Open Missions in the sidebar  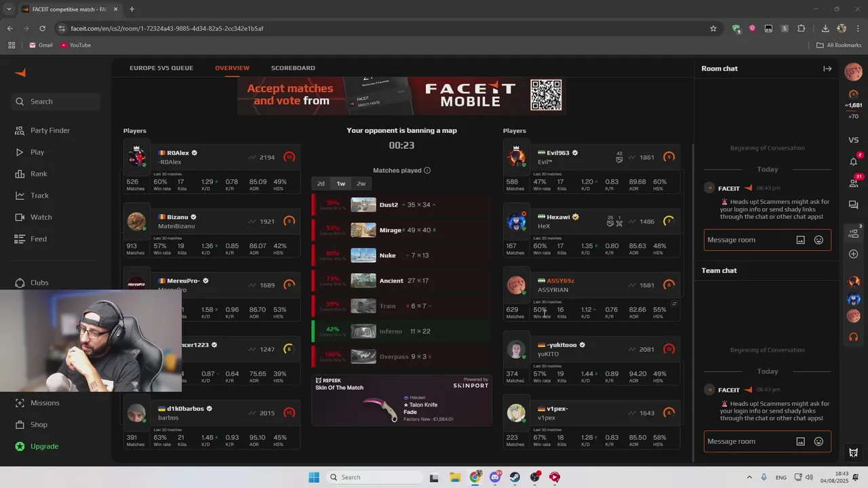(x=45, y=403)
